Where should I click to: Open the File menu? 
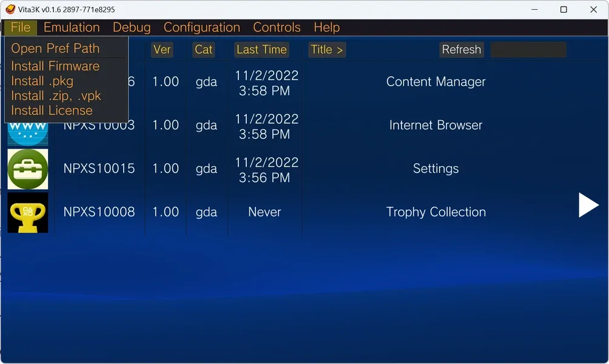coord(21,27)
